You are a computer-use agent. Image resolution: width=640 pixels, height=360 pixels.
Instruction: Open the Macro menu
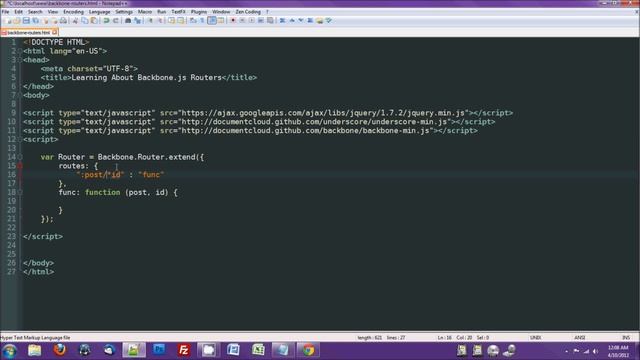pos(144,12)
